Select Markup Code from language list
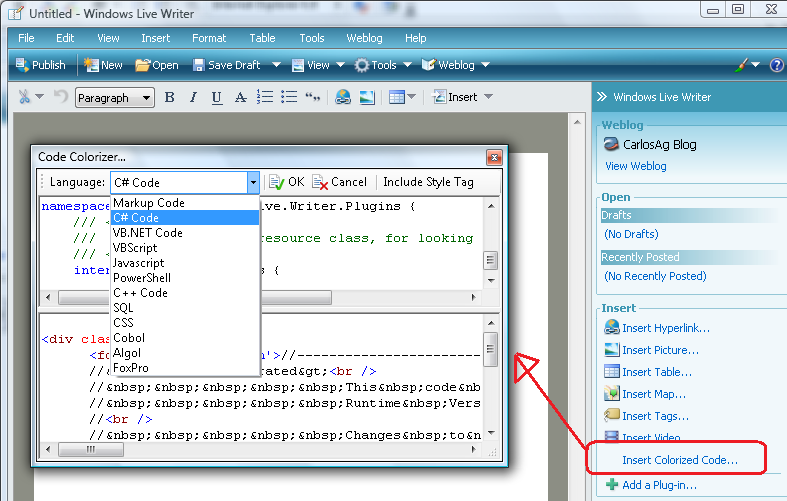 tap(185, 203)
